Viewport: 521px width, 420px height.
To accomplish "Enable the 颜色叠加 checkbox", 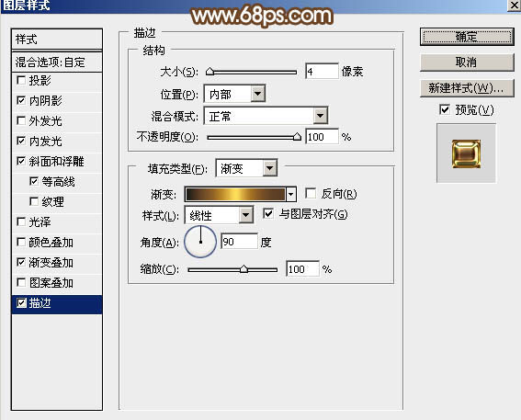I will point(21,242).
